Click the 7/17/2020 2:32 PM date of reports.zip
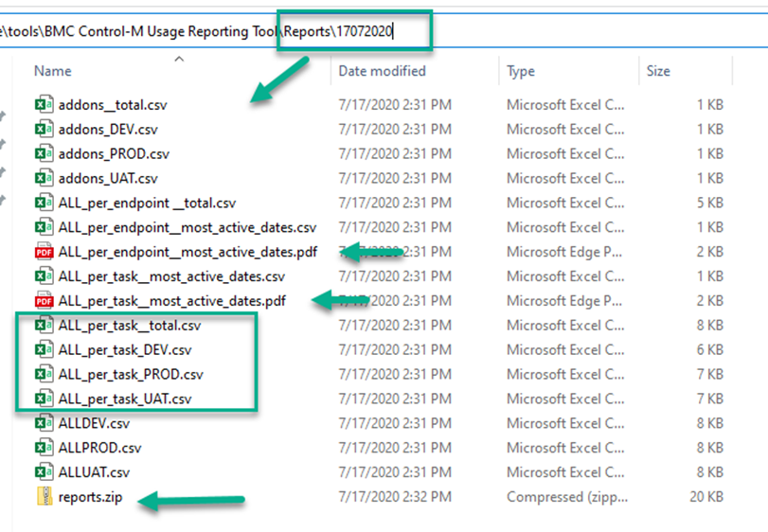The height and width of the screenshot is (532, 768). click(x=395, y=496)
